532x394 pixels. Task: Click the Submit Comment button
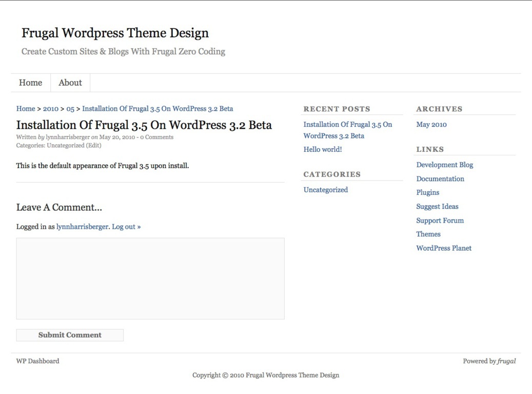[x=70, y=335]
